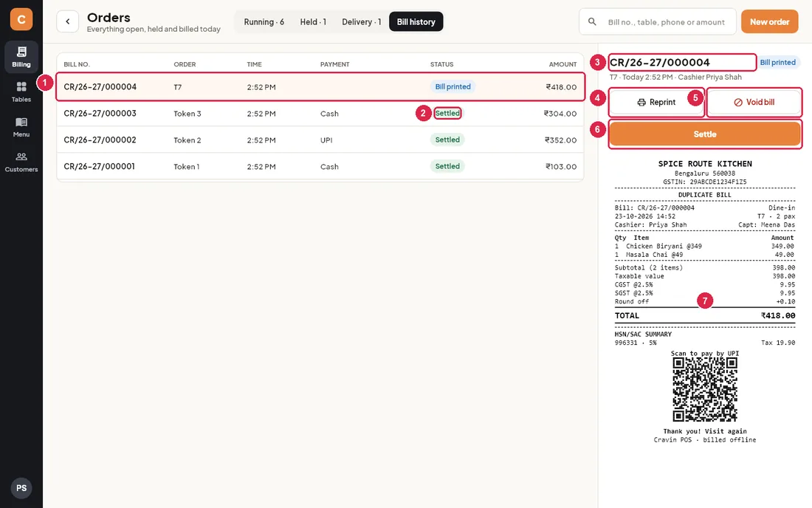
Task: Click Settled status for Token 1
Action: (x=447, y=166)
